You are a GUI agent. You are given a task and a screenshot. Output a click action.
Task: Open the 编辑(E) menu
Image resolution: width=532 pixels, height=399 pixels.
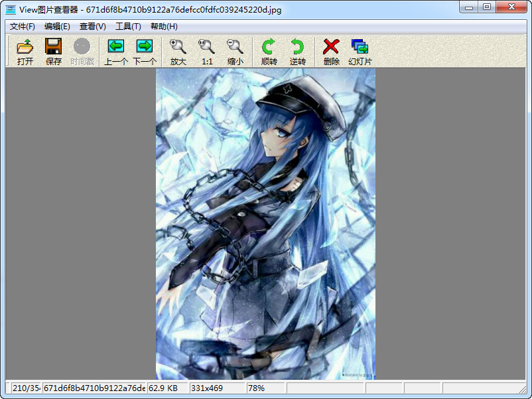(57, 27)
